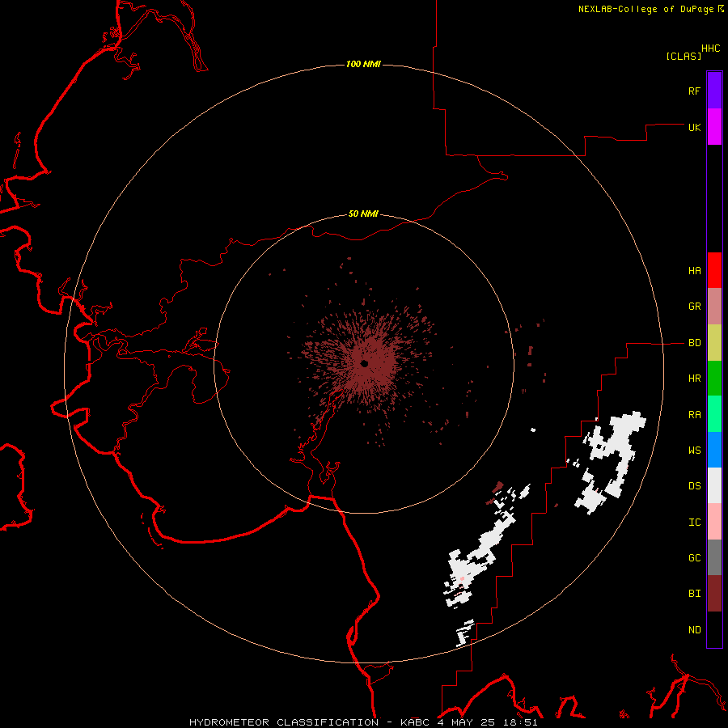Click the HHC product code label
The width and height of the screenshot is (728, 728).
(711, 49)
